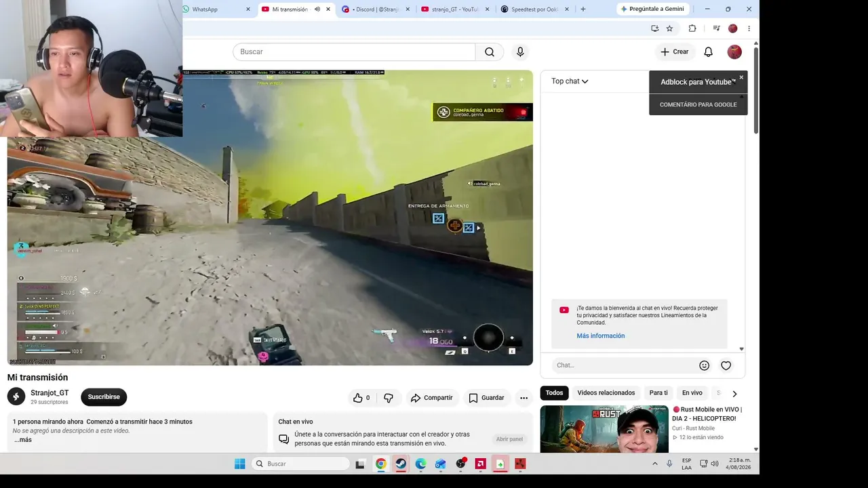Click the install app icon in address bar
This screenshot has height=488, width=868.
click(654, 28)
